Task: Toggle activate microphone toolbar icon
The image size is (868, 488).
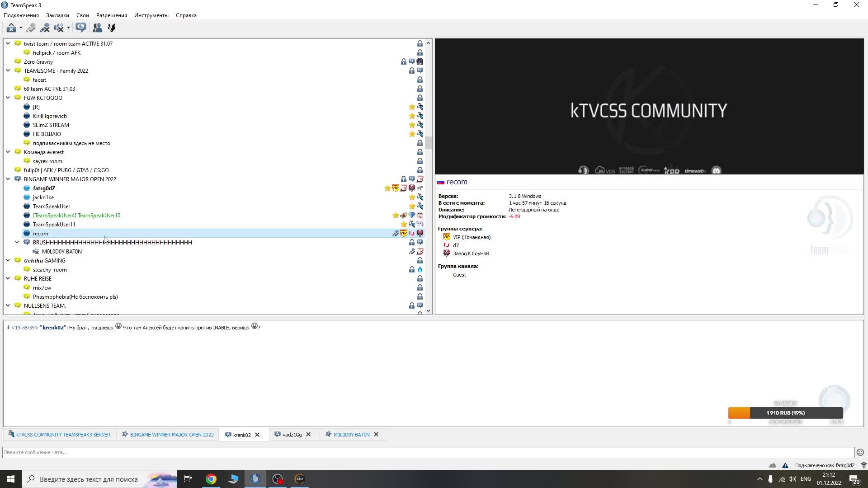Action: click(x=31, y=28)
